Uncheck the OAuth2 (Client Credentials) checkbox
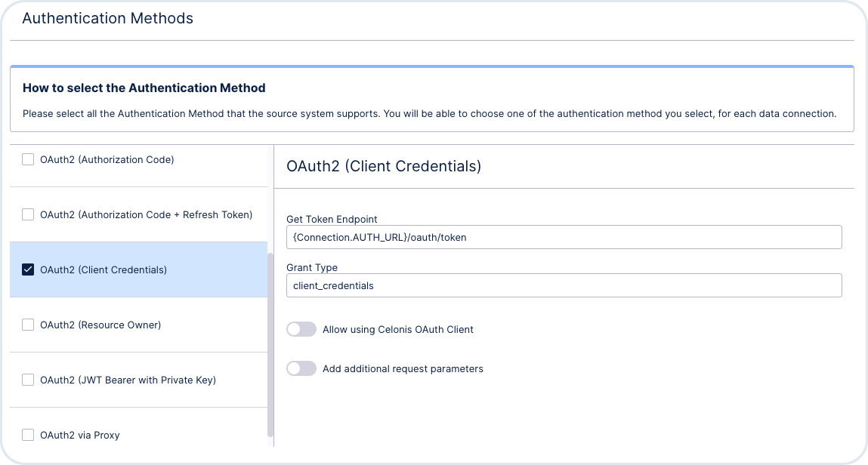868x465 pixels. (28, 269)
